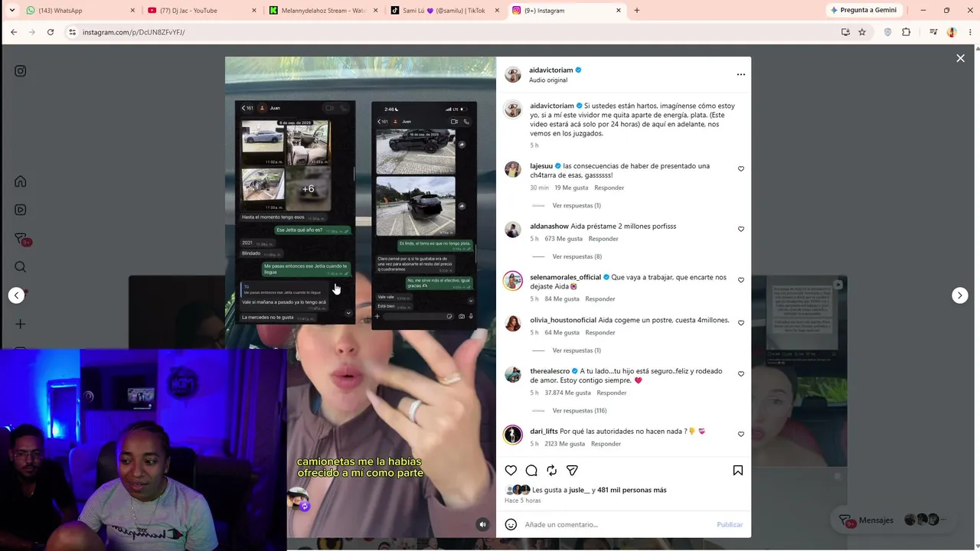Screen dimensions: 980x551
Task: Like dari_lifts's comment
Action: (740, 434)
